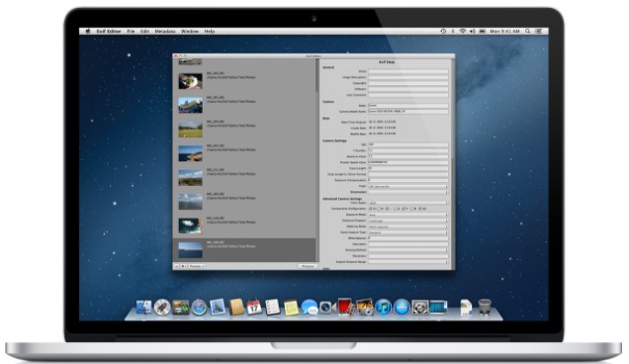This screenshot has height=364, width=629.
Task: Open the Subject Distance Range dropdown
Action: pos(408,262)
